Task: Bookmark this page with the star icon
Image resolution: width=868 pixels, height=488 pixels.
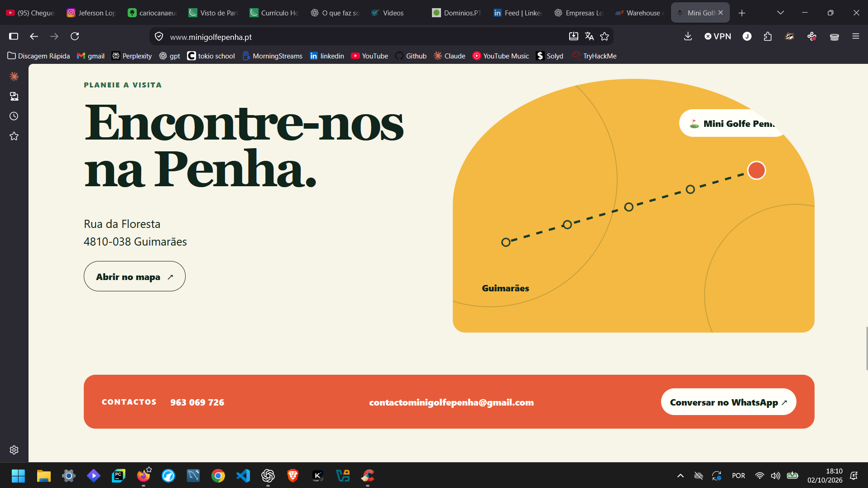Action: point(604,36)
